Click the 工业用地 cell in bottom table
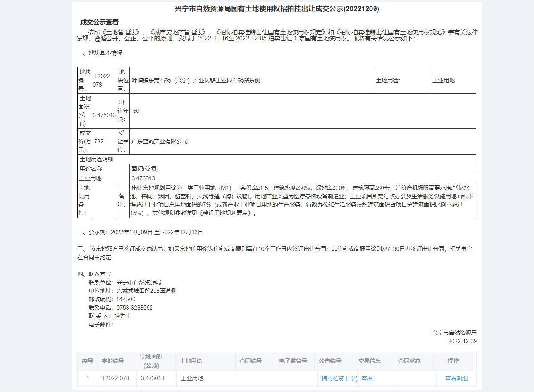Screen dimensions: 534x392 192,378
